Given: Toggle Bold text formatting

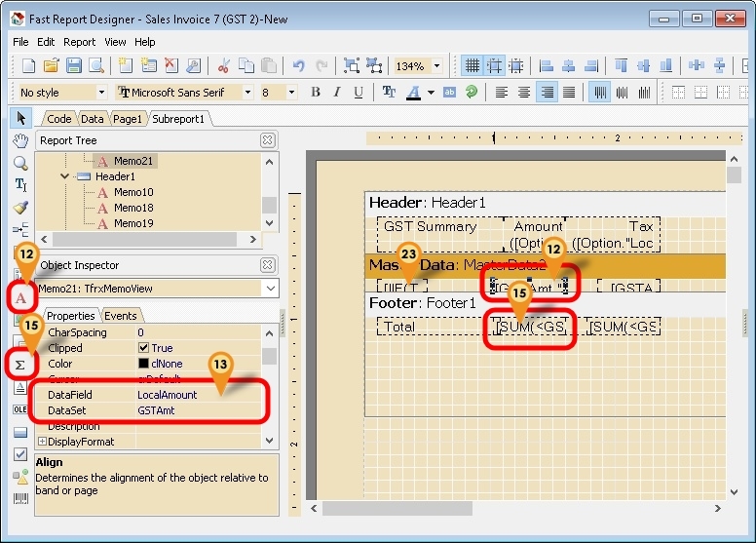Looking at the screenshot, I should [316, 93].
